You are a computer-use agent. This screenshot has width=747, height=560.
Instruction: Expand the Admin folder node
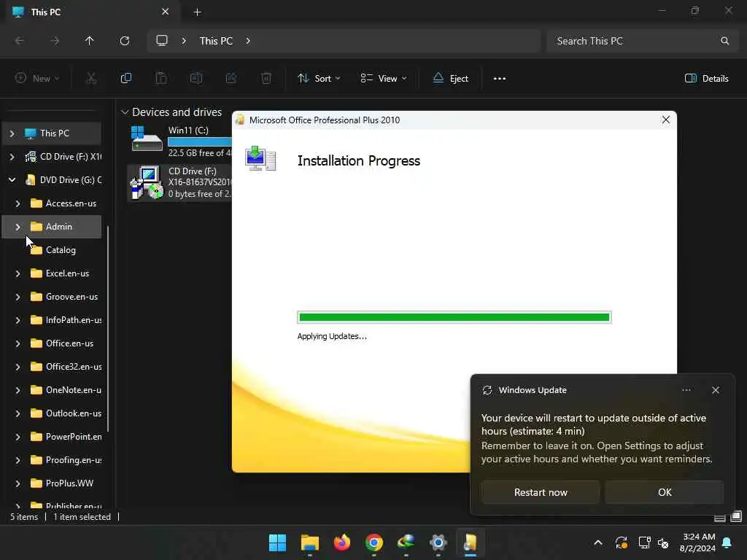(18, 227)
